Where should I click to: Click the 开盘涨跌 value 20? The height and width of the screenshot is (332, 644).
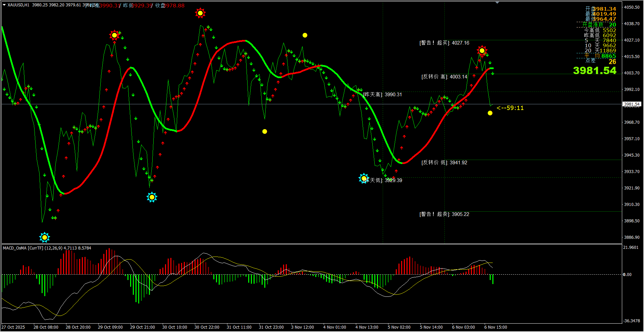click(x=612, y=25)
